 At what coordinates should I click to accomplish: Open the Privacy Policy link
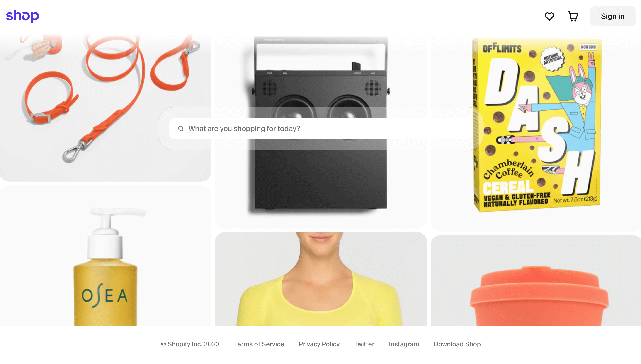point(319,344)
